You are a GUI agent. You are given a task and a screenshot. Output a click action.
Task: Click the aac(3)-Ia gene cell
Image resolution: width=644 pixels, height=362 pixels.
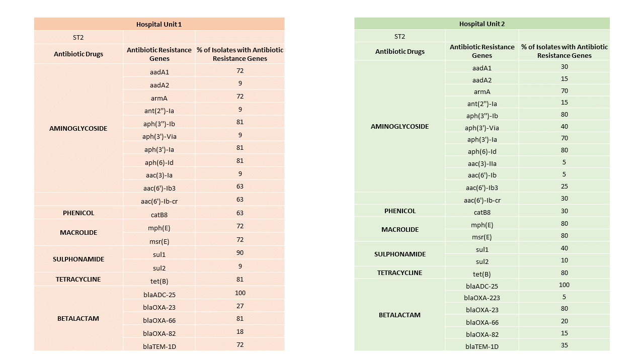(x=159, y=175)
